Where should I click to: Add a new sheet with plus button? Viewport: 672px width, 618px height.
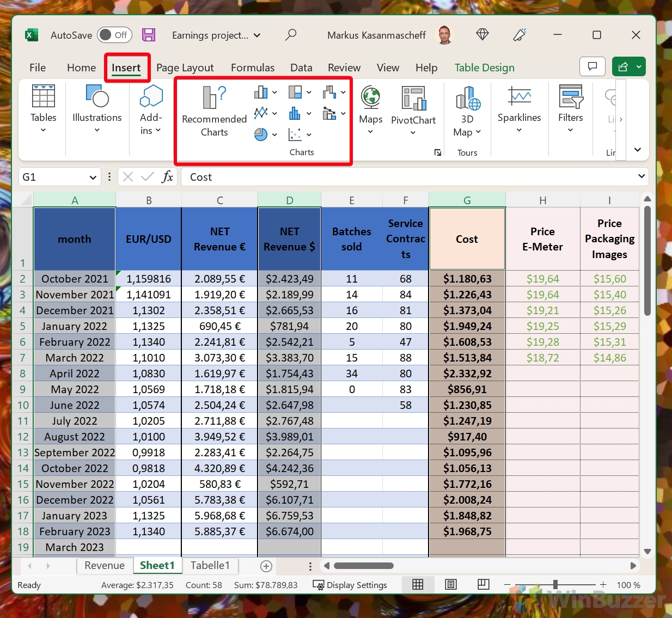point(266,566)
